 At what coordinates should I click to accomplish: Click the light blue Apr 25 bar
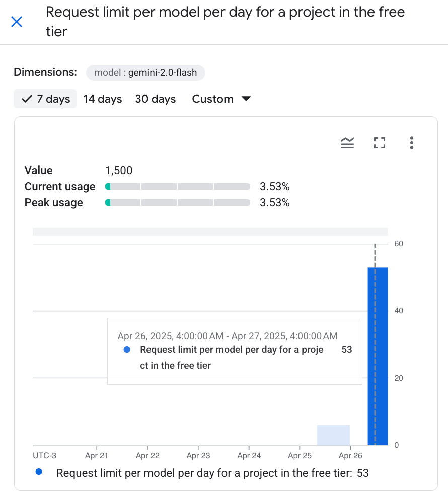tap(333, 435)
